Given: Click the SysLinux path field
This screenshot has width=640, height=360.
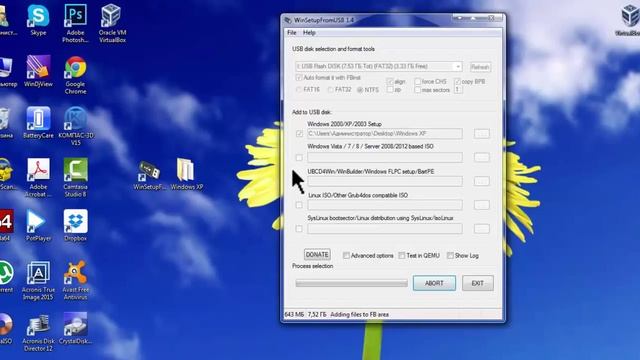Looking at the screenshot, I should pos(385,229).
